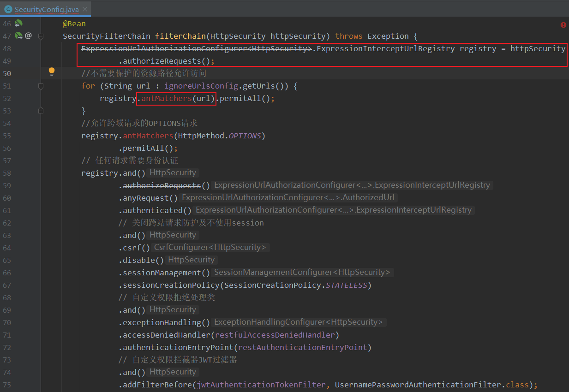Collapse the filterChain method at line 47

click(x=41, y=36)
